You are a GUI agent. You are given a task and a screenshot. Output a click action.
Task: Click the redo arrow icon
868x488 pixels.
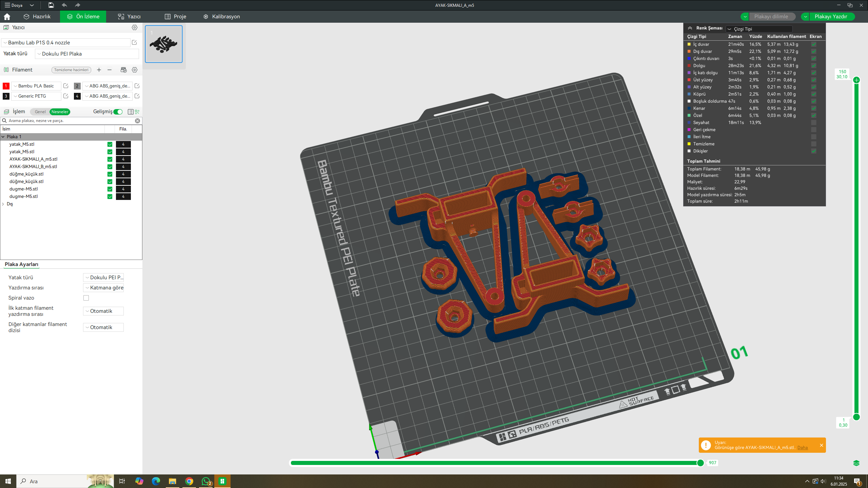(78, 5)
